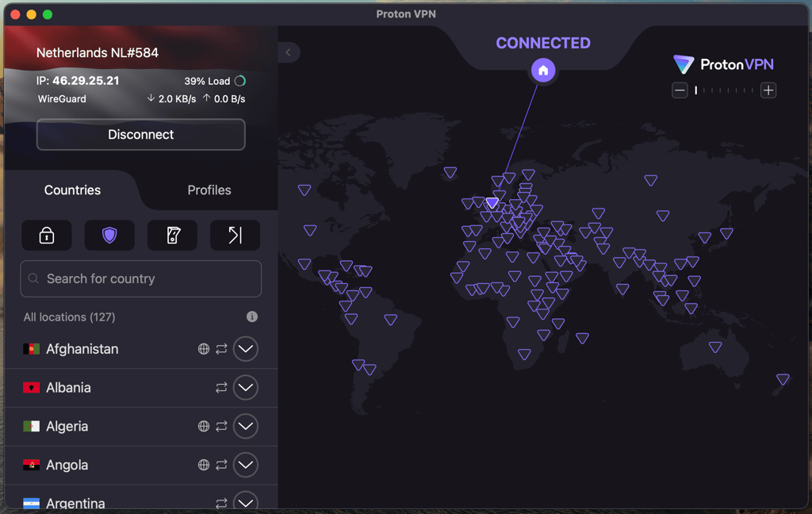This screenshot has height=514, width=812.
Task: Click Angola's globe smart routing icon
Action: 204,466
